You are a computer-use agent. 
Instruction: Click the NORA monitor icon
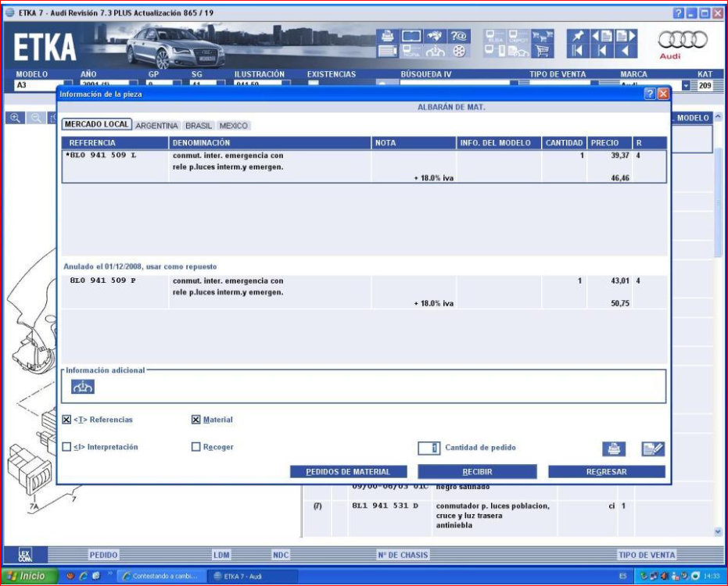point(411,51)
